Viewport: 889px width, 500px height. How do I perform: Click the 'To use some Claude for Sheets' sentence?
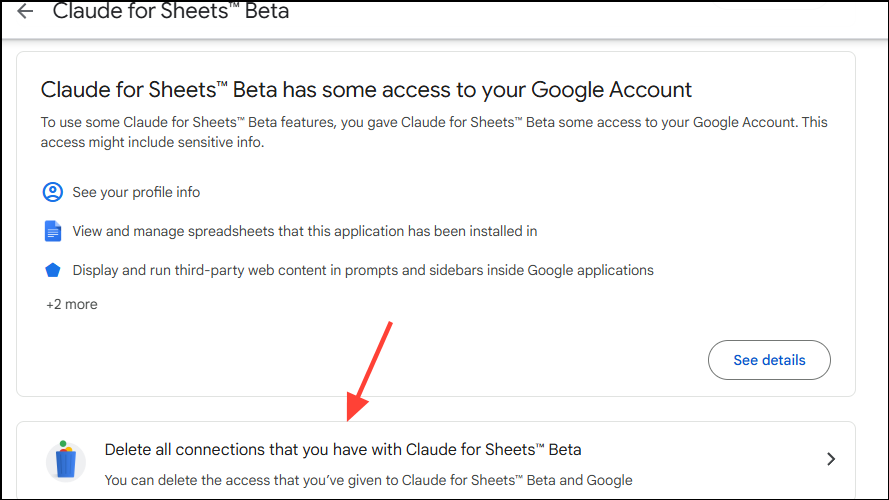(434, 123)
